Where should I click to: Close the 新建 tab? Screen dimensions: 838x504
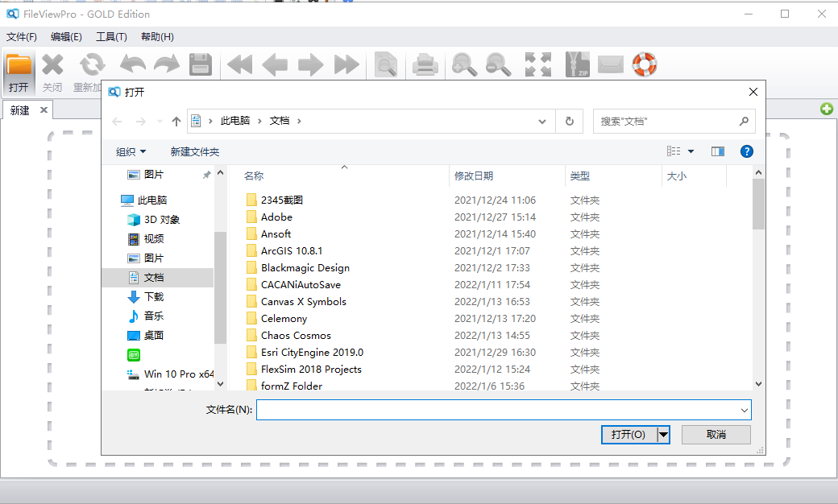(x=44, y=110)
